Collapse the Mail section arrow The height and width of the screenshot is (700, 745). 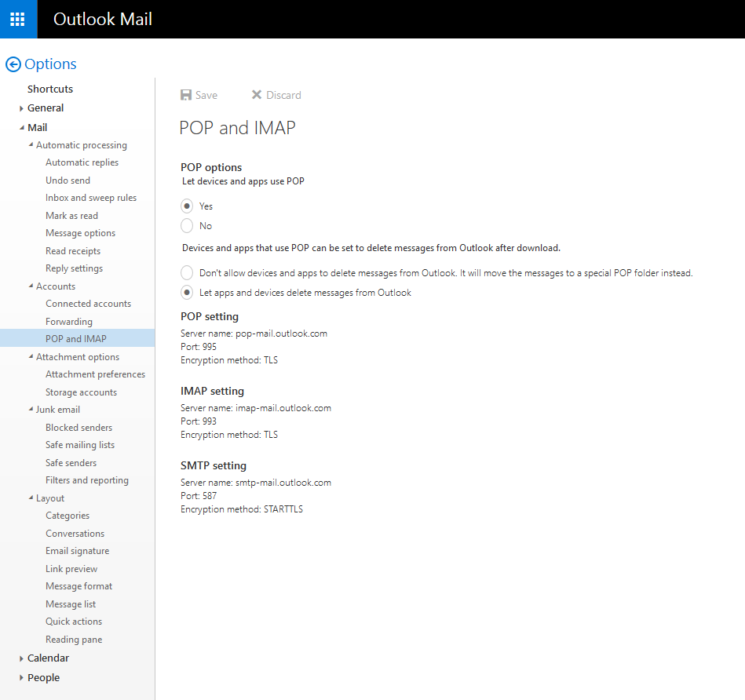point(21,128)
